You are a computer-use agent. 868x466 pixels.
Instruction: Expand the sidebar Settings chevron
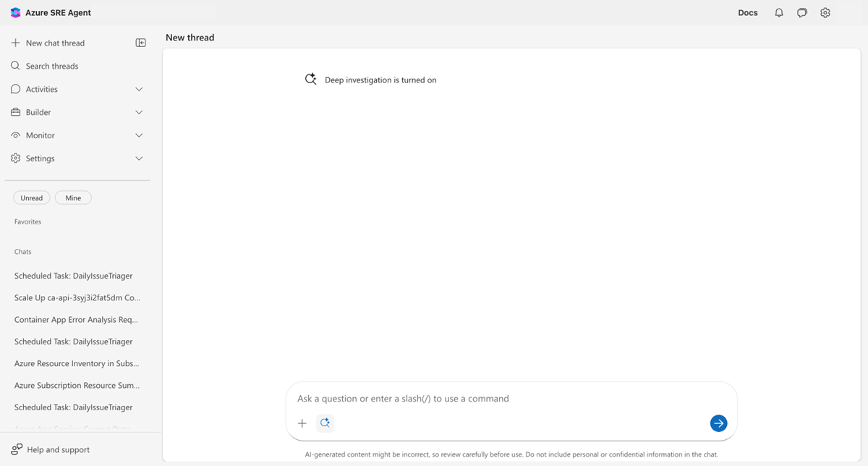pyautogui.click(x=139, y=158)
